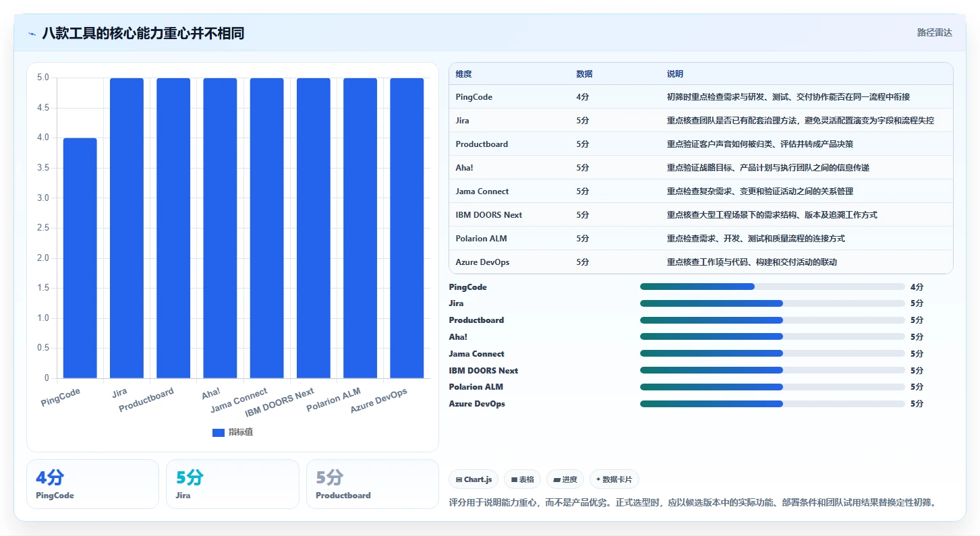Click the Polarion ALM label in the progress list

coord(476,387)
